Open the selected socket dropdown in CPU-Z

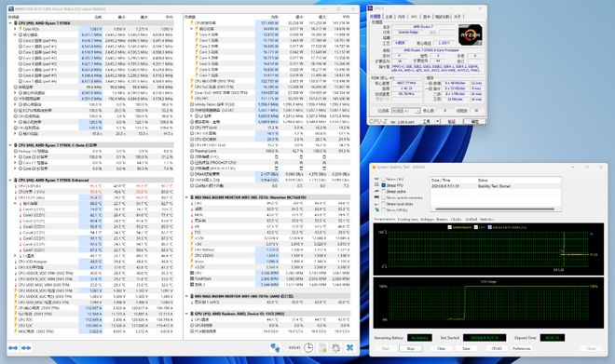(x=406, y=111)
